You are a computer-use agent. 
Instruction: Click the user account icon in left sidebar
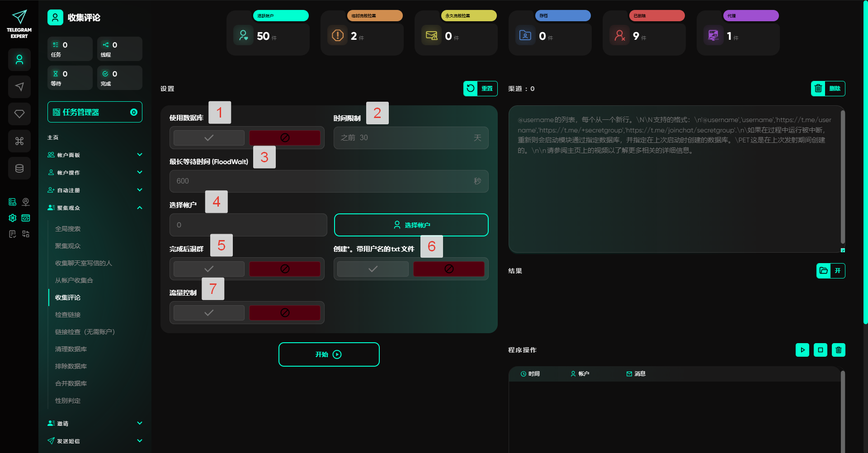click(x=19, y=60)
